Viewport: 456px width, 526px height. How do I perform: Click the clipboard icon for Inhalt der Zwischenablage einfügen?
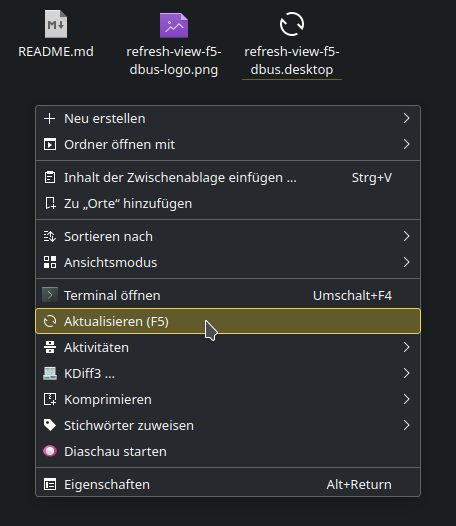pyautogui.click(x=50, y=177)
